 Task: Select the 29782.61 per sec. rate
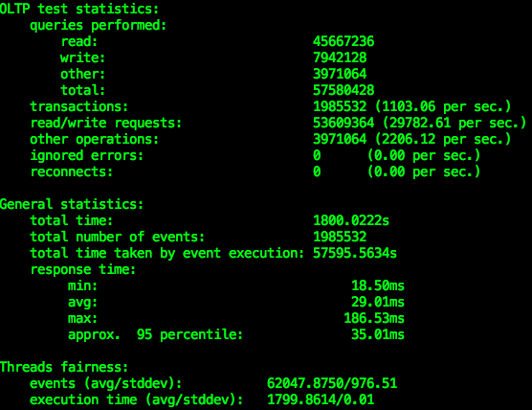(x=454, y=123)
